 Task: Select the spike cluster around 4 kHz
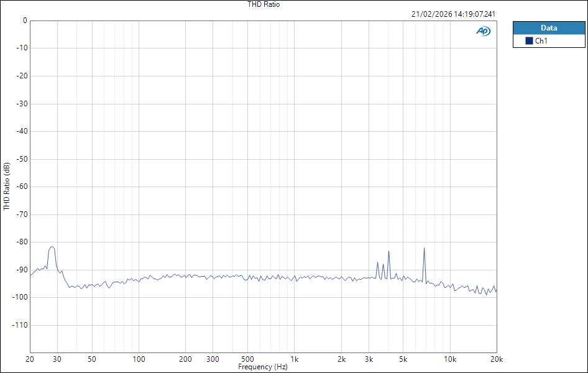[x=388, y=253]
